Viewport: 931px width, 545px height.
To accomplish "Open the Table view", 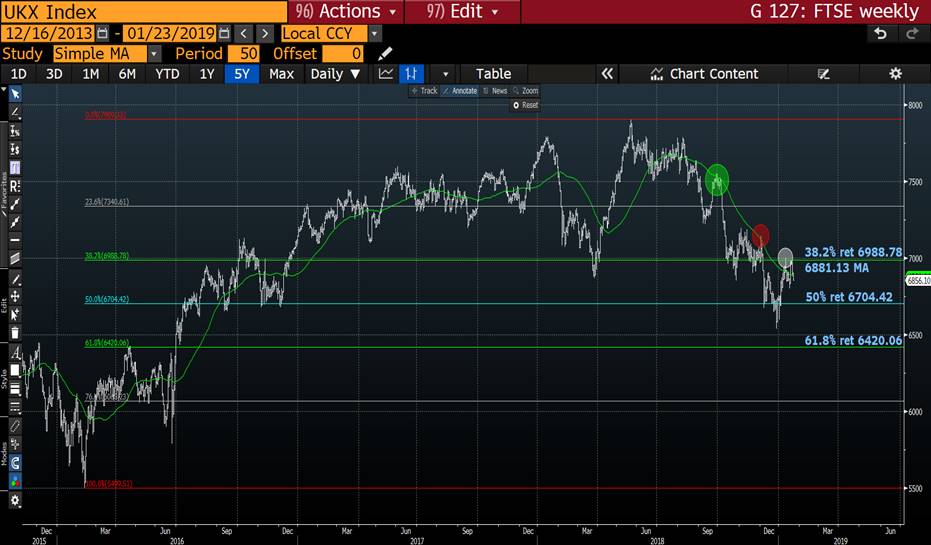I will click(493, 74).
